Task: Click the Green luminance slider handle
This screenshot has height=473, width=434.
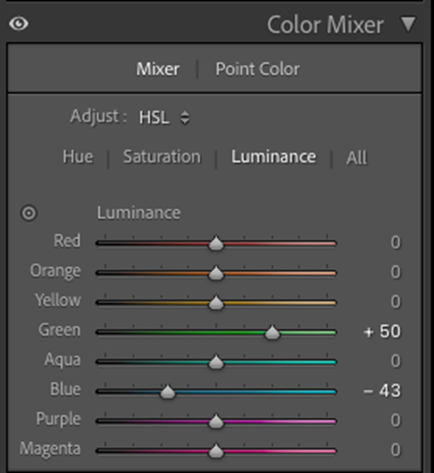Action: tap(272, 333)
